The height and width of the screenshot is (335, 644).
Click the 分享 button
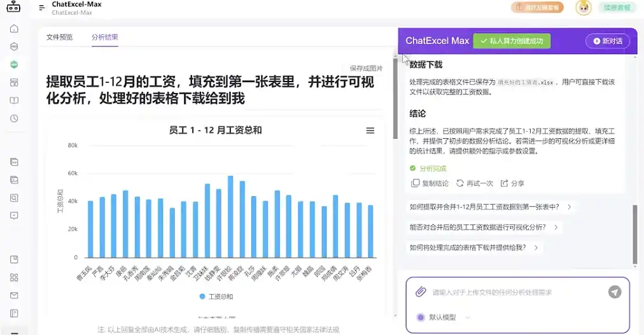coord(512,183)
